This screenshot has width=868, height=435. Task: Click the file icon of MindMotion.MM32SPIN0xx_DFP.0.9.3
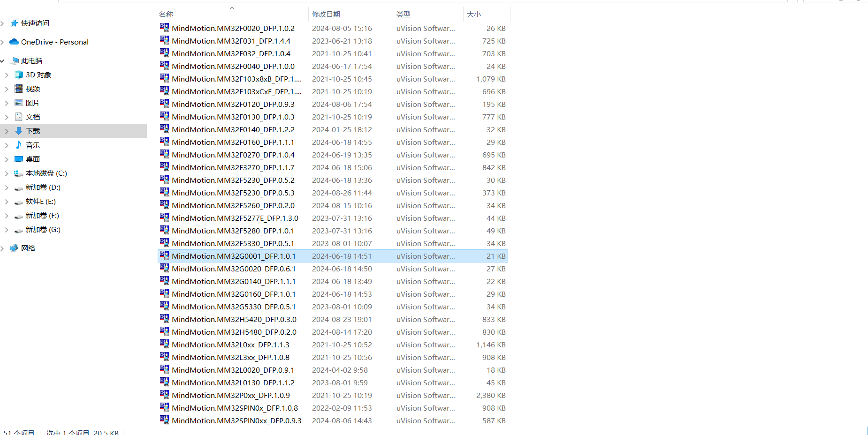click(165, 420)
